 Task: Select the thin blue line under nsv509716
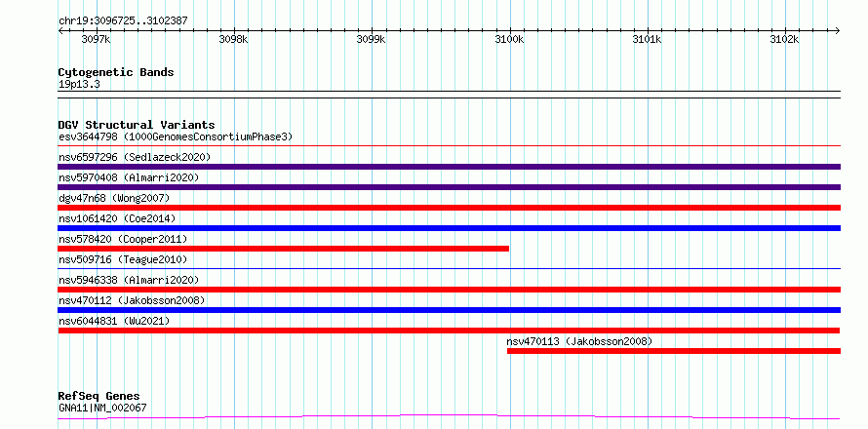coord(449,268)
